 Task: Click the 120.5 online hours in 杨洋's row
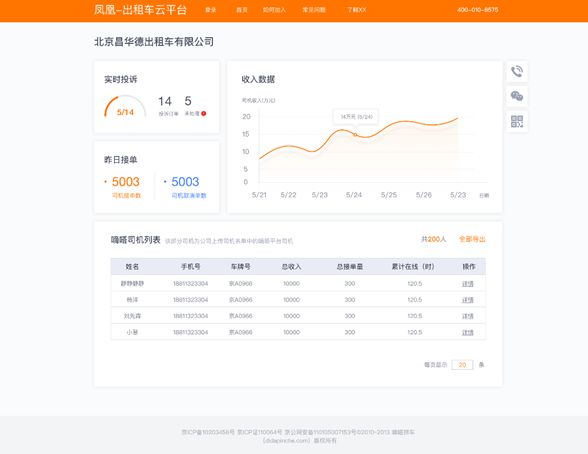coord(415,300)
